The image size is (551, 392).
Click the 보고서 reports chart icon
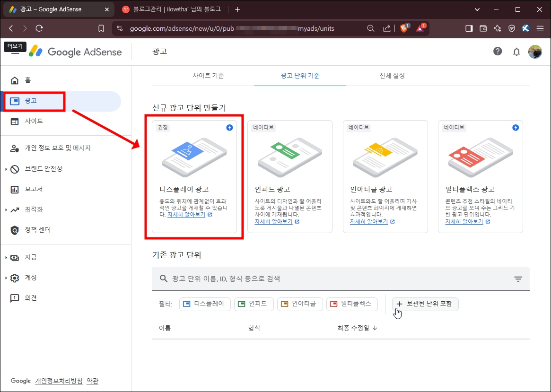point(15,189)
